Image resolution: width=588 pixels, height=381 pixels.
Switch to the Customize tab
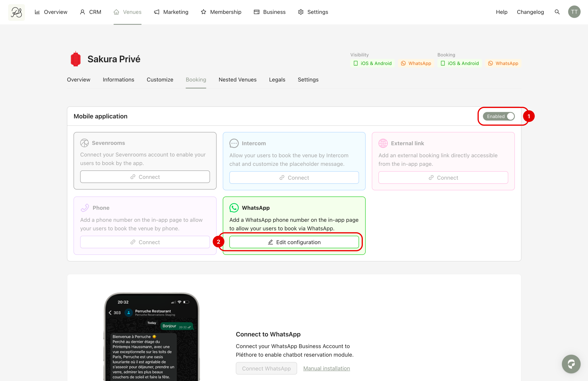point(160,79)
